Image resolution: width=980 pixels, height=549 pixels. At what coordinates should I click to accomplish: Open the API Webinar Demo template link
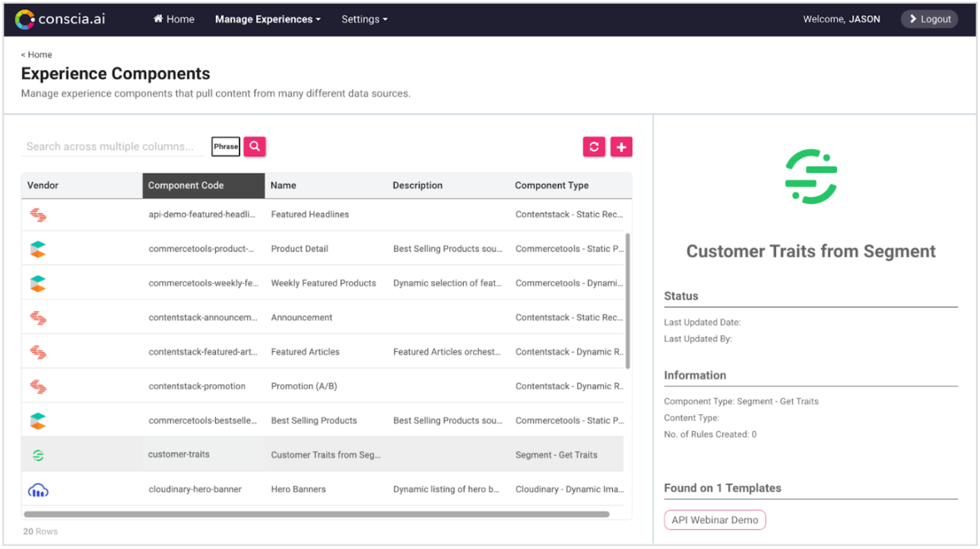tap(715, 520)
